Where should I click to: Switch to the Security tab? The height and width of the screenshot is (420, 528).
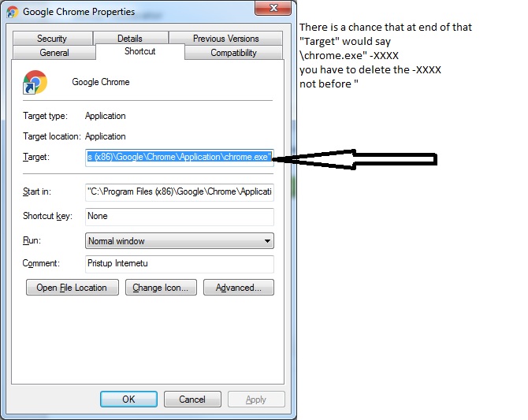tap(52, 39)
